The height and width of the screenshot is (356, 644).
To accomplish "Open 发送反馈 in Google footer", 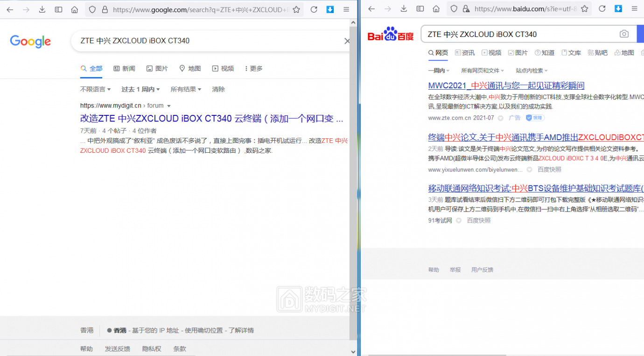I will (118, 349).
